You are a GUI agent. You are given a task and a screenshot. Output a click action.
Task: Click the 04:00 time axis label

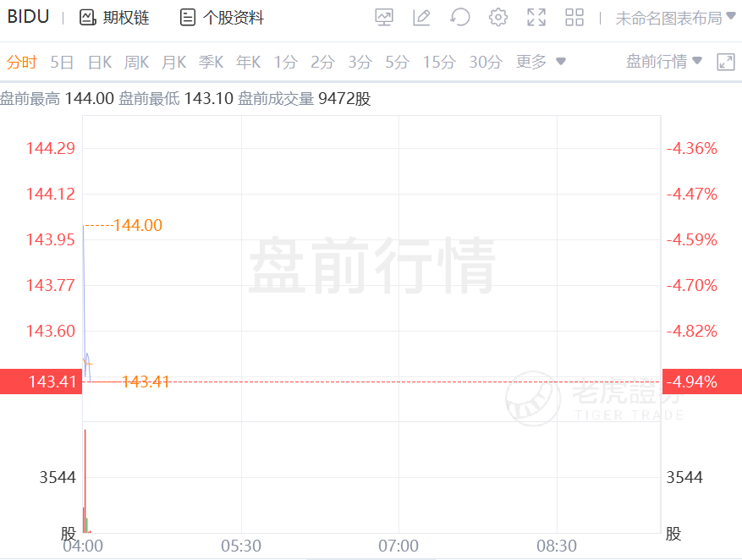coord(83,546)
